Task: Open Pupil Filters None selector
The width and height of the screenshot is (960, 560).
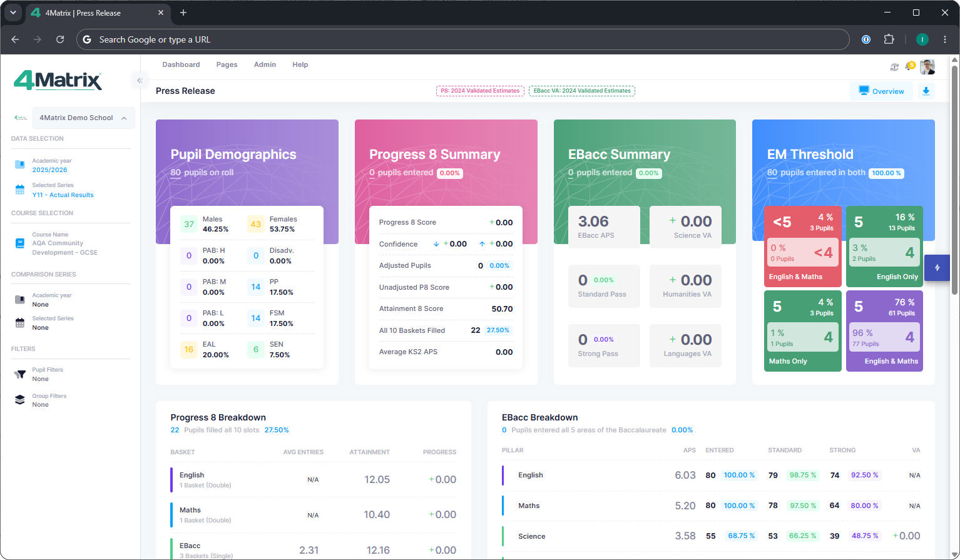Action: [40, 379]
